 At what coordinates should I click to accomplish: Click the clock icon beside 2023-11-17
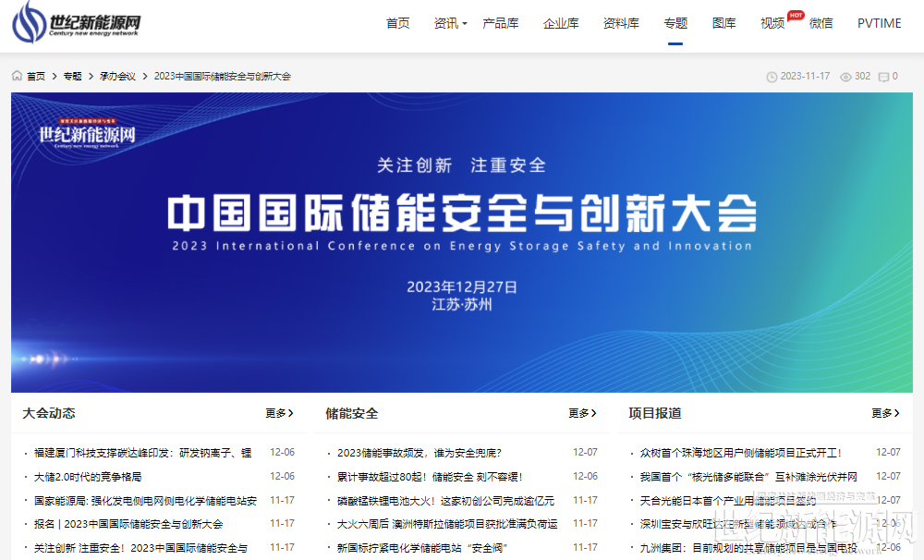click(772, 77)
